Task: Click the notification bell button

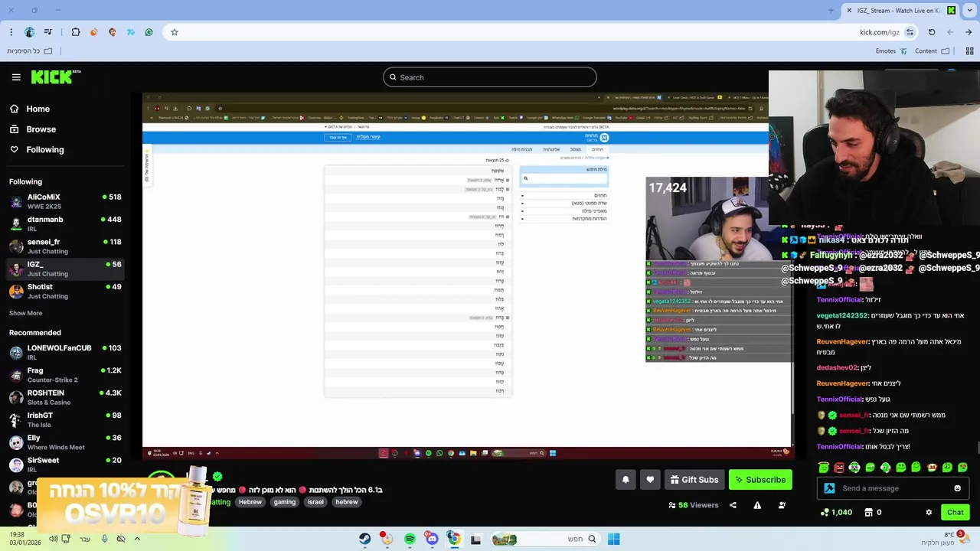Action: (x=626, y=480)
